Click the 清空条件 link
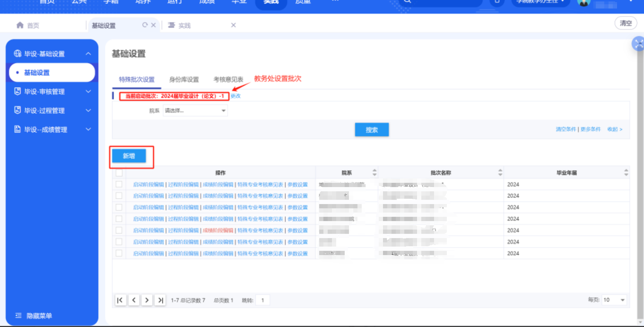Screen dimensions: 644x327 [x=566, y=129]
